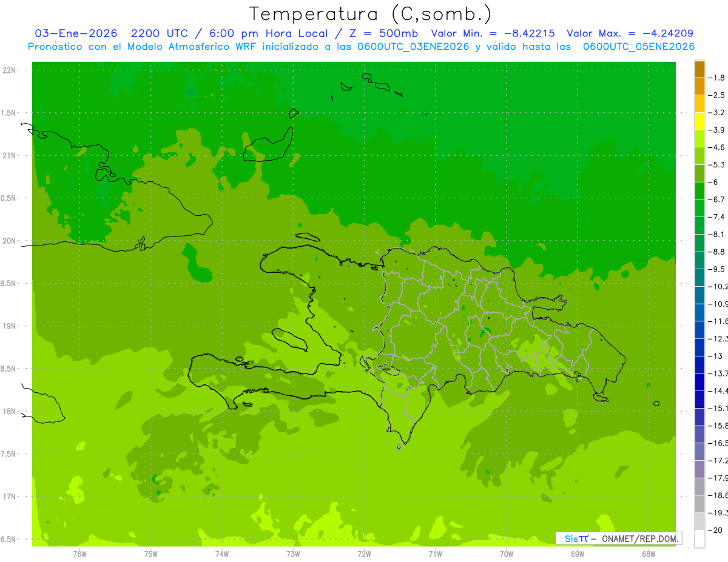Click the 75W longitude label
Image resolution: width=728 pixels, height=562 pixels.
(x=150, y=554)
